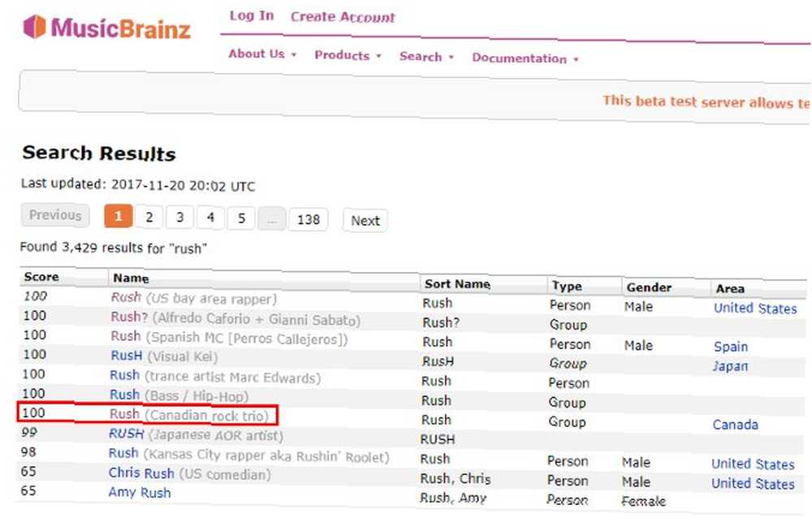The height and width of the screenshot is (518, 812).
Task: Click sort name "Rush, Amy"
Action: [x=453, y=499]
